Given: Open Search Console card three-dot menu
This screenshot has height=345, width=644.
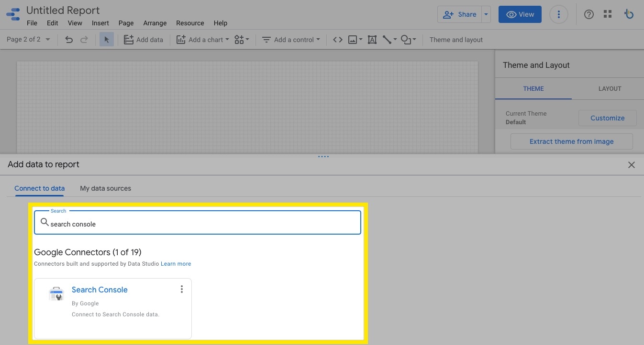Looking at the screenshot, I should click(181, 289).
